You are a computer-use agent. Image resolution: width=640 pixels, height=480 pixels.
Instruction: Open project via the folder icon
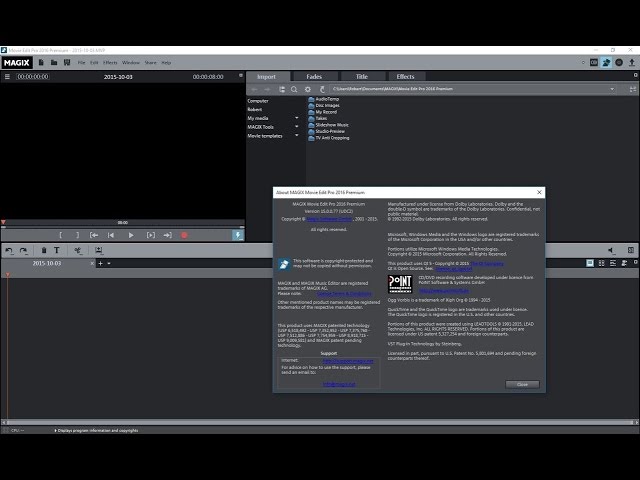pos(54,62)
